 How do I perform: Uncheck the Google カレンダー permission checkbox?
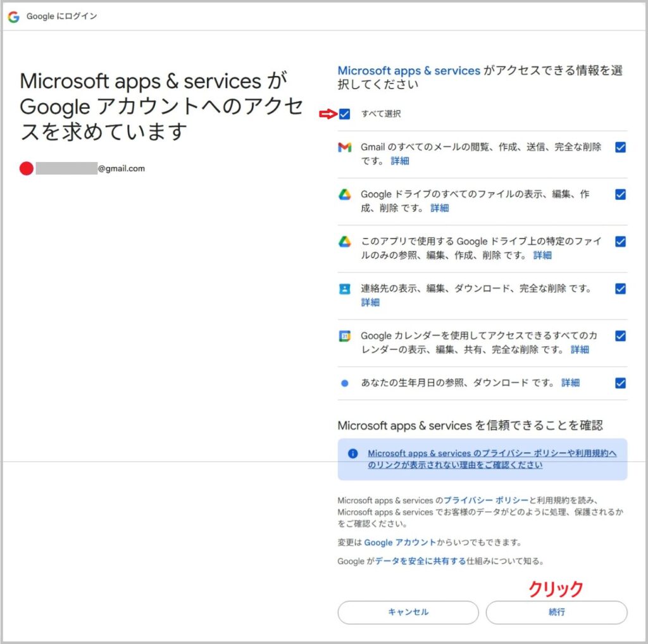click(620, 336)
